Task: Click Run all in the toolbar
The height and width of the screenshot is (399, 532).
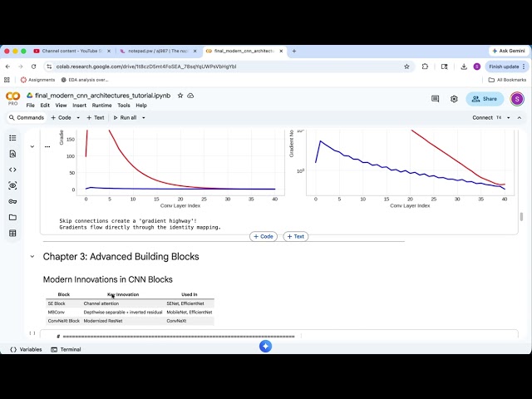Action: [125, 118]
